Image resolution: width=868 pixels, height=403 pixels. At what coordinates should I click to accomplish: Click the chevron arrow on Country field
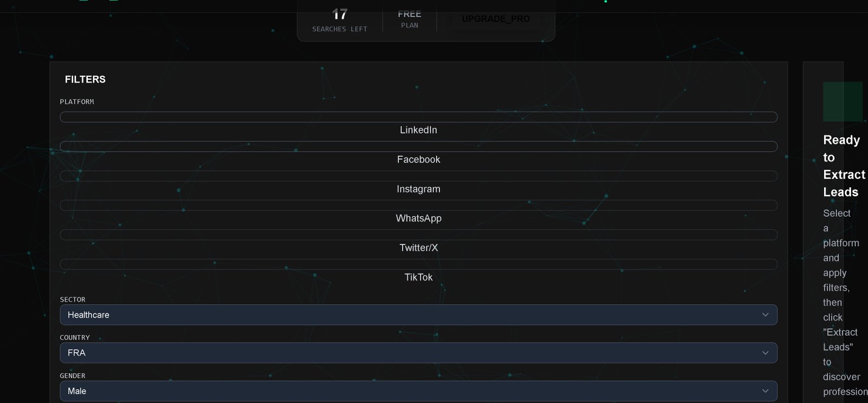click(765, 353)
